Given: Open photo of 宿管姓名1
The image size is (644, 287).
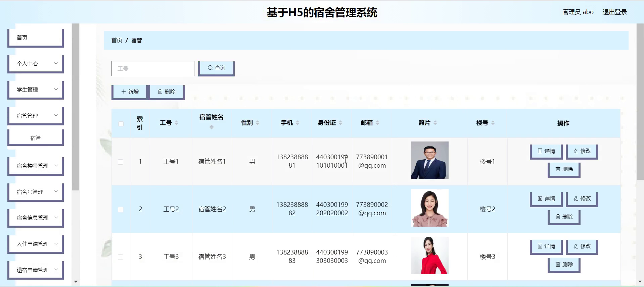Looking at the screenshot, I should pos(430,160).
